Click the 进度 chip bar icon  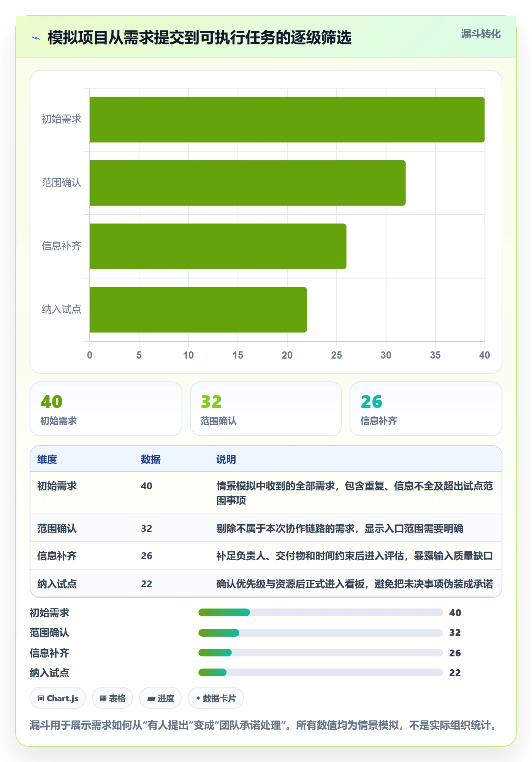(151, 699)
